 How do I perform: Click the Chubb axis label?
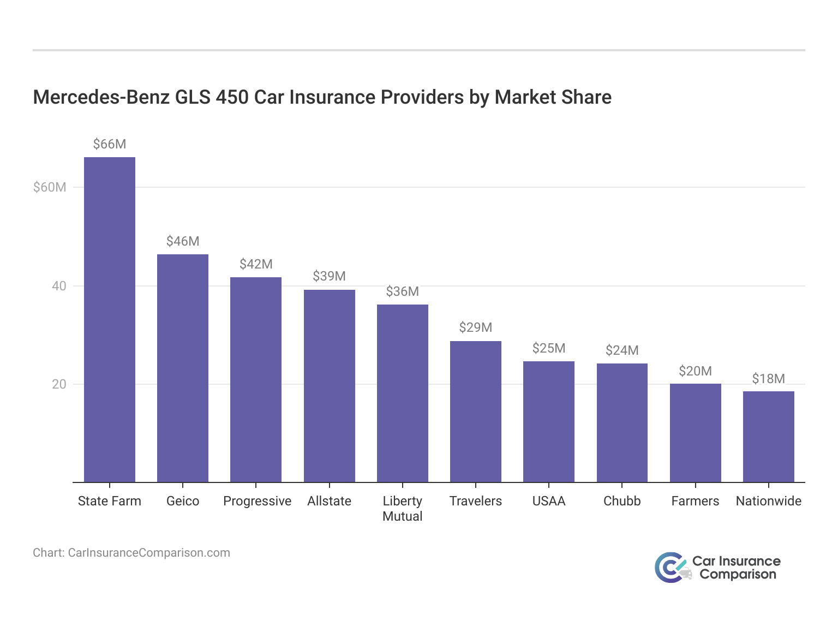622,501
